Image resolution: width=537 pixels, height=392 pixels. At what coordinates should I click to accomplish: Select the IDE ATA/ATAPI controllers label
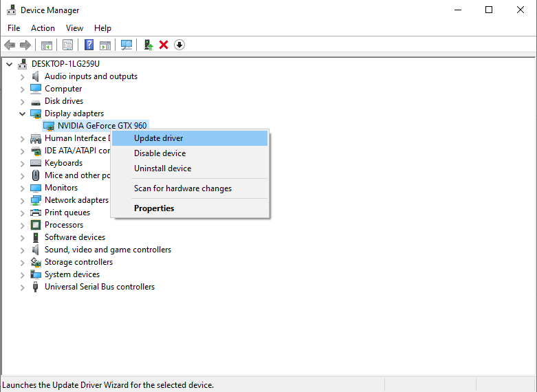(77, 151)
